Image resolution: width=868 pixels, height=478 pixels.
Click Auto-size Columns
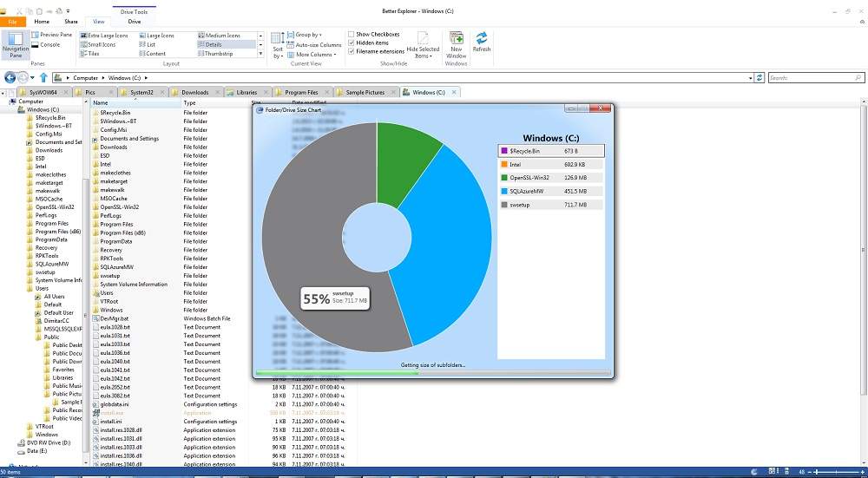[x=314, y=45]
